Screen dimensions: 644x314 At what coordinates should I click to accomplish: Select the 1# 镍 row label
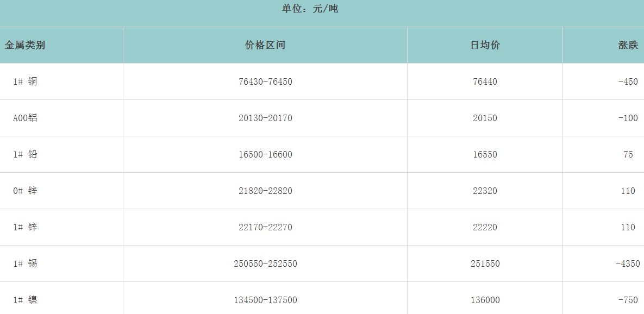pos(26,300)
